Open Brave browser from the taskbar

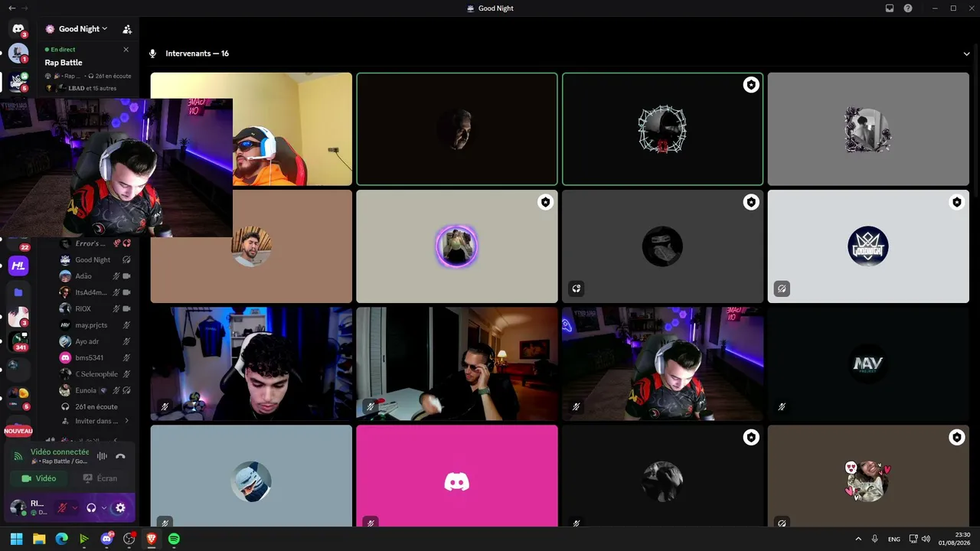coord(152,539)
